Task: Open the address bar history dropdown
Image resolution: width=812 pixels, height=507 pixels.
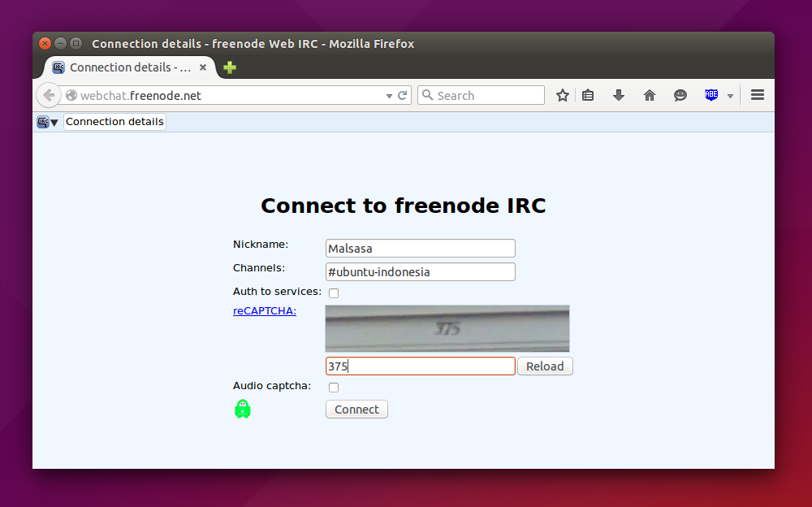Action: pyautogui.click(x=389, y=95)
